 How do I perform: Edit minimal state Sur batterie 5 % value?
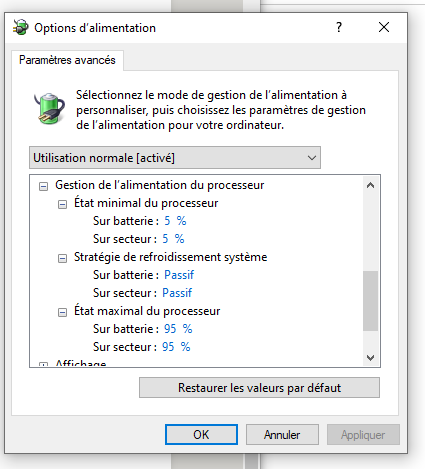(175, 221)
